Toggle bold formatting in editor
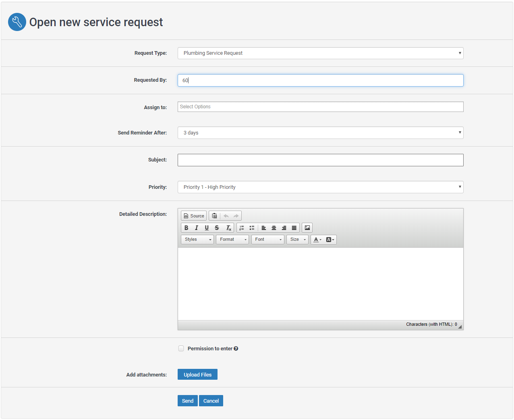 (186, 228)
